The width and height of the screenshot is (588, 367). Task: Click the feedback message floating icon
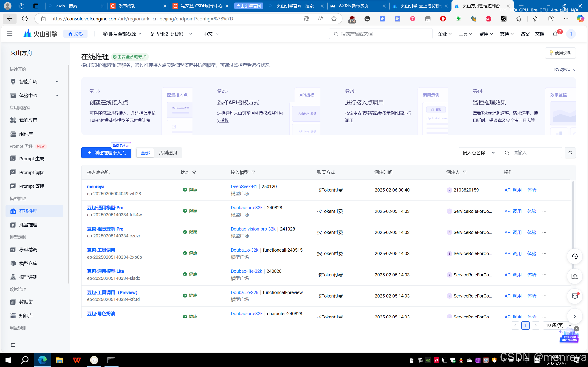tap(575, 296)
